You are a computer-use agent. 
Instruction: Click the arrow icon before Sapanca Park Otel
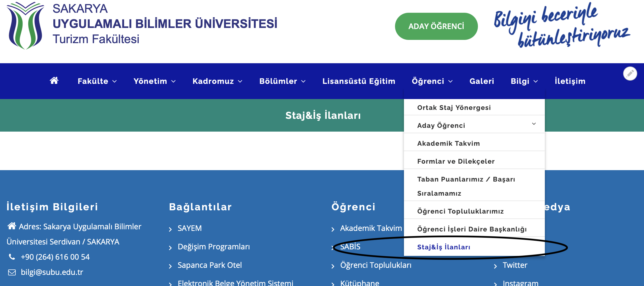[170, 266]
